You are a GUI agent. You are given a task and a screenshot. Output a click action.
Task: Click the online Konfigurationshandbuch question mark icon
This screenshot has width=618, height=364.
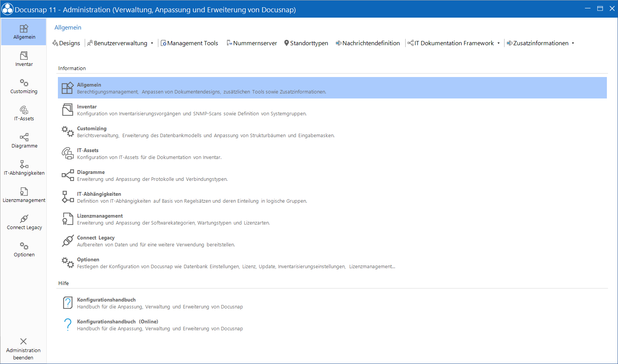67,325
